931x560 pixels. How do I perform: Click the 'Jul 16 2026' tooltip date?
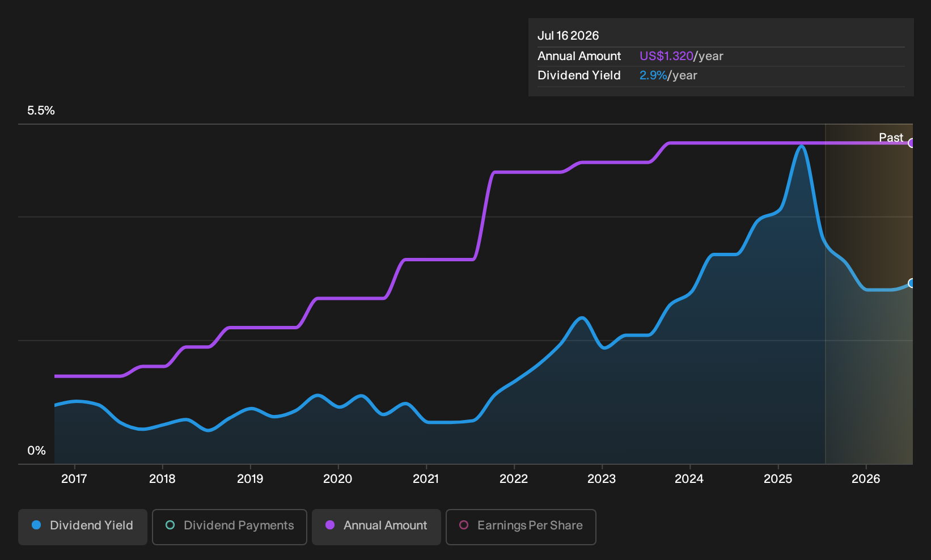tap(568, 36)
